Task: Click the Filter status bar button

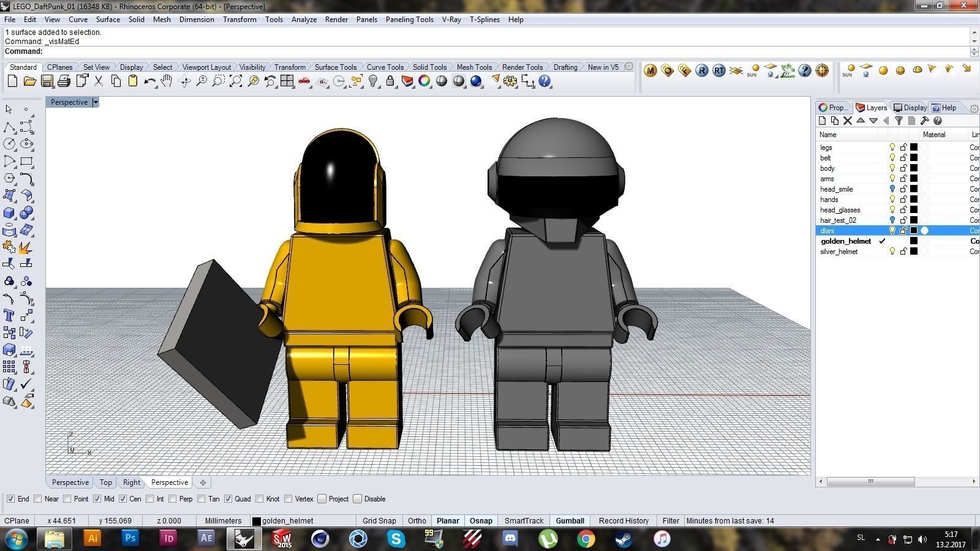Action: 671,521
